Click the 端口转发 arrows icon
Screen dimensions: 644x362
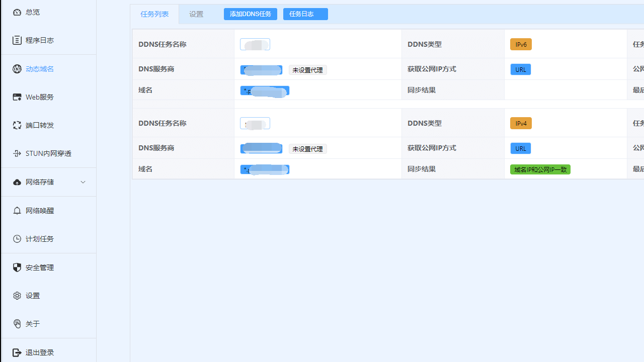[x=17, y=125]
